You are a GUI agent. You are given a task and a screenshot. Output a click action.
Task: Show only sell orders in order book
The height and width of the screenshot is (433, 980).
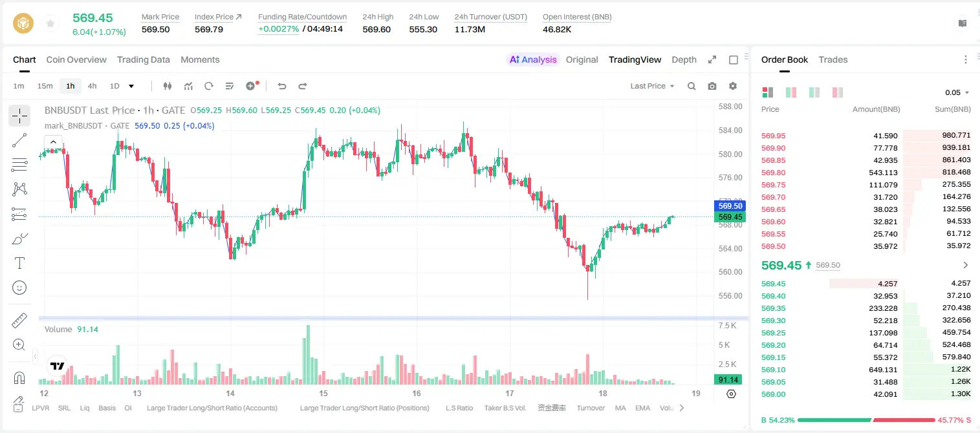tap(838, 92)
